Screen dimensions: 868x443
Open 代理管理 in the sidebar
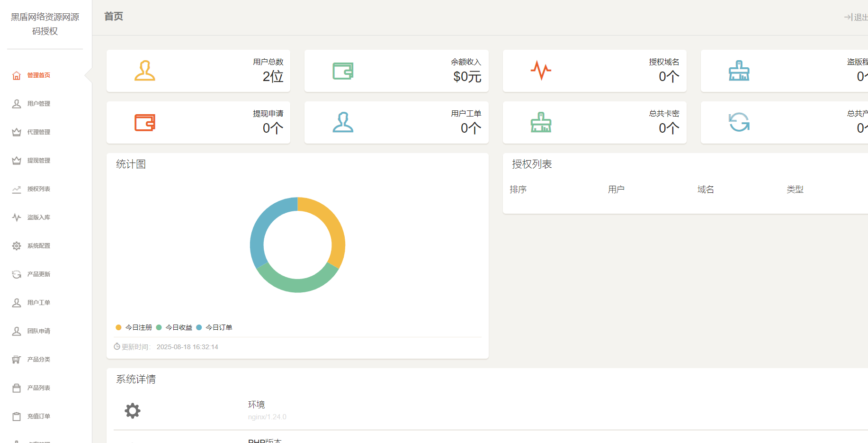point(38,132)
